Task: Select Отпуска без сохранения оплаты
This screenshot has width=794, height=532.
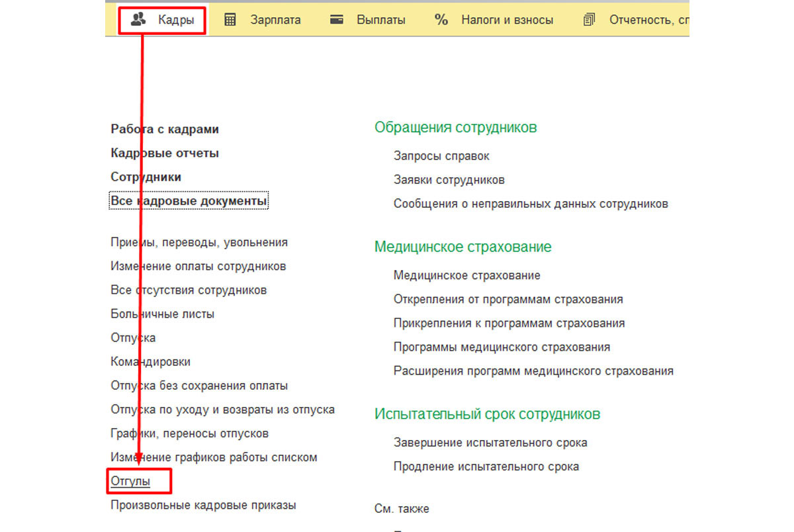Action: (199, 386)
